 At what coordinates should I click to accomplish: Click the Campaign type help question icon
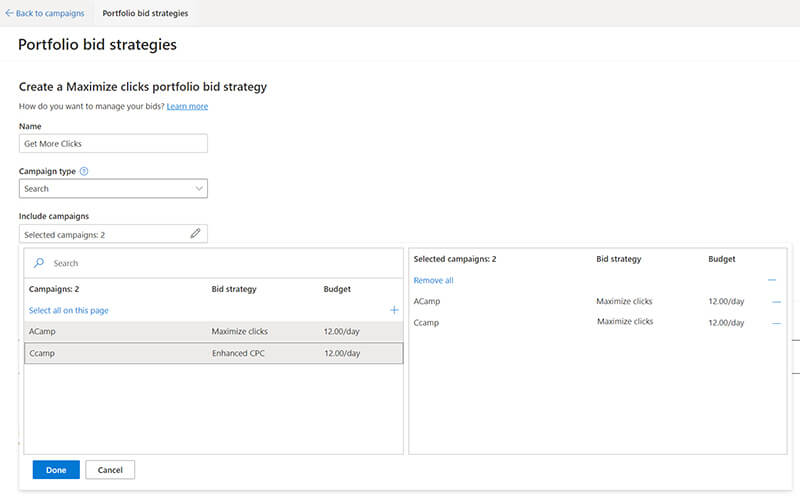click(x=84, y=171)
